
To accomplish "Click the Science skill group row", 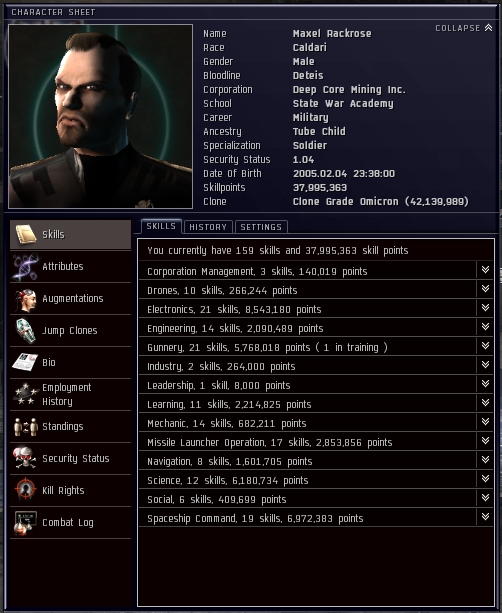I will [x=307, y=480].
